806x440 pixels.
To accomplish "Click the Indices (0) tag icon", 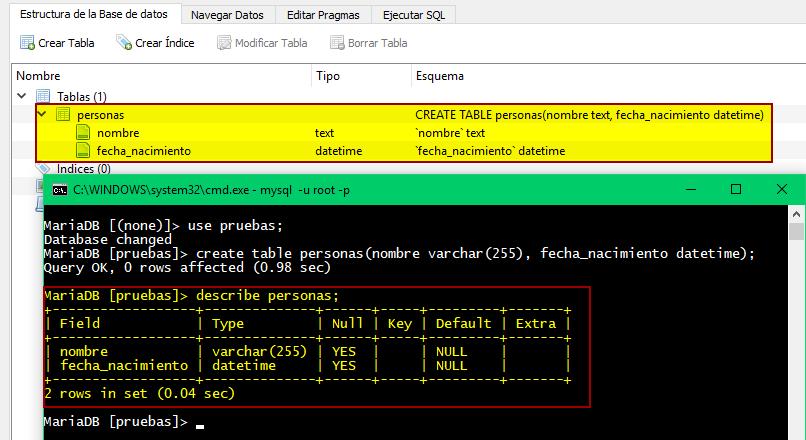I will (43, 168).
